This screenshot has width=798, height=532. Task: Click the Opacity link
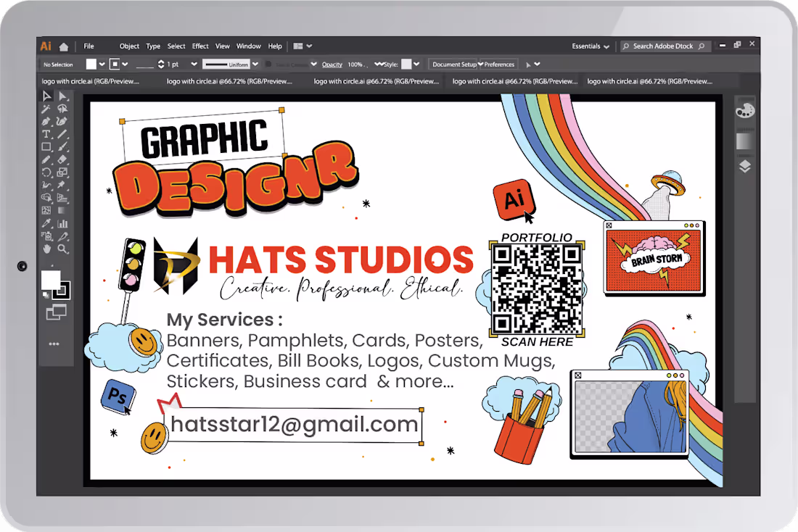(332, 64)
